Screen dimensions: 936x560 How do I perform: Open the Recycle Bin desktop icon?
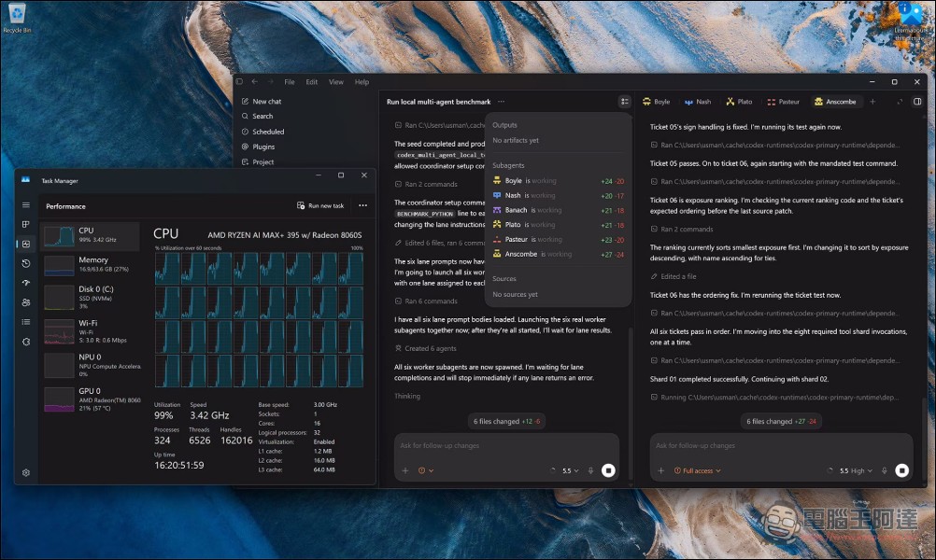17,18
